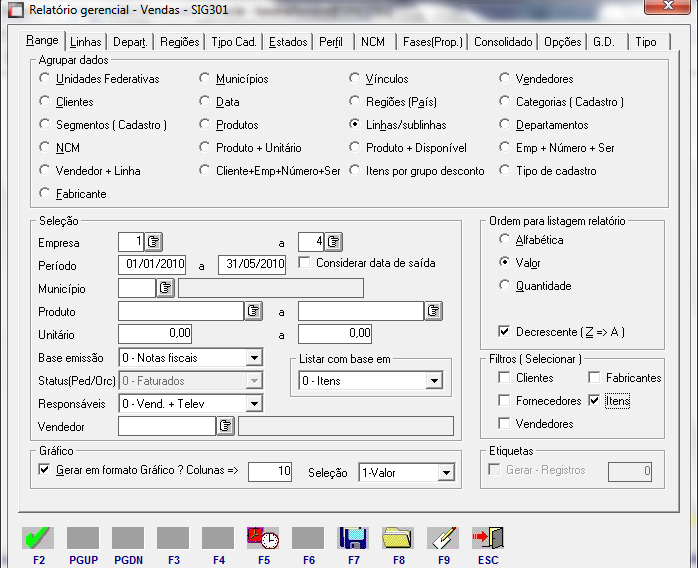698x568 pixels.
Task: Expand the Base emissão dropdown
Action: pos(254,357)
